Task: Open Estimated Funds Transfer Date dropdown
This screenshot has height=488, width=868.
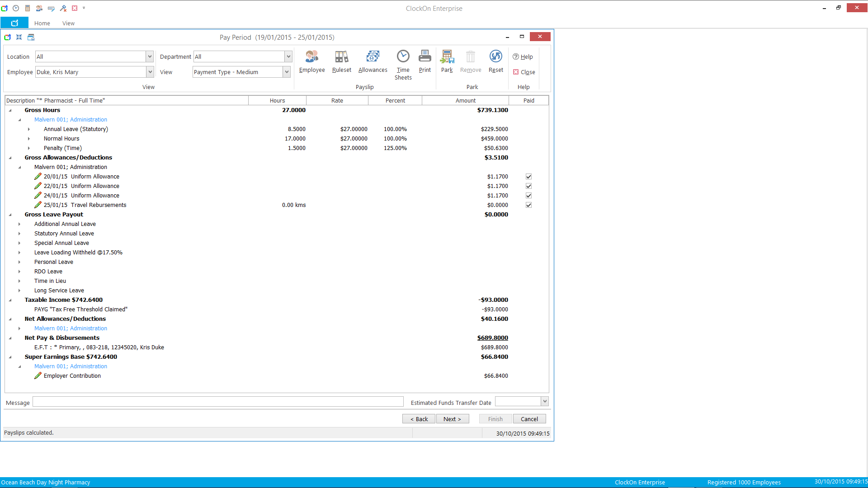Action: pyautogui.click(x=545, y=401)
